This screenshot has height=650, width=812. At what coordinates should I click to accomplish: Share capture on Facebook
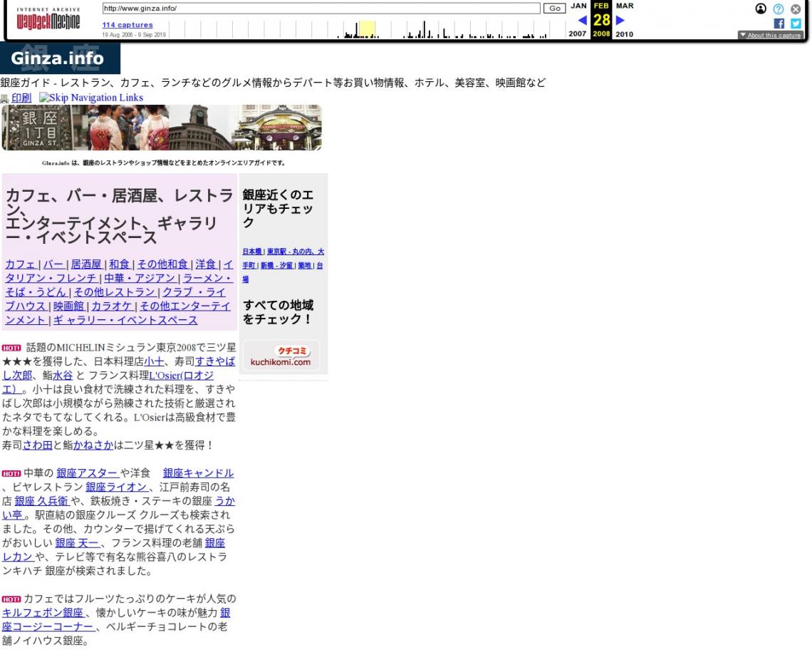coord(779,24)
